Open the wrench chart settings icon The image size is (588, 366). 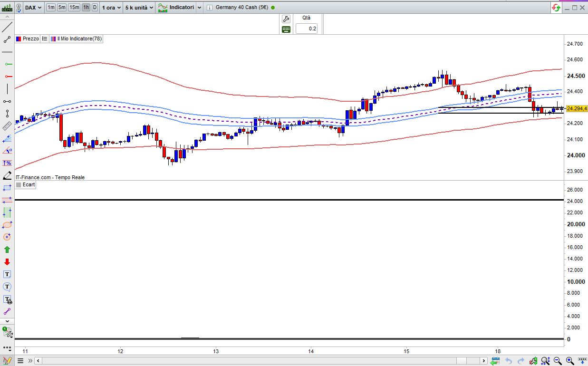tap(286, 19)
